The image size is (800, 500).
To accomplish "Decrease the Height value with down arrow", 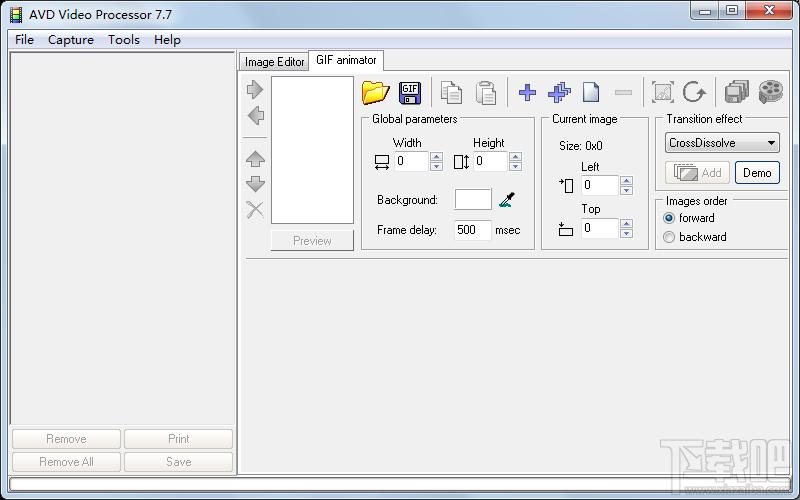I will [x=515, y=166].
